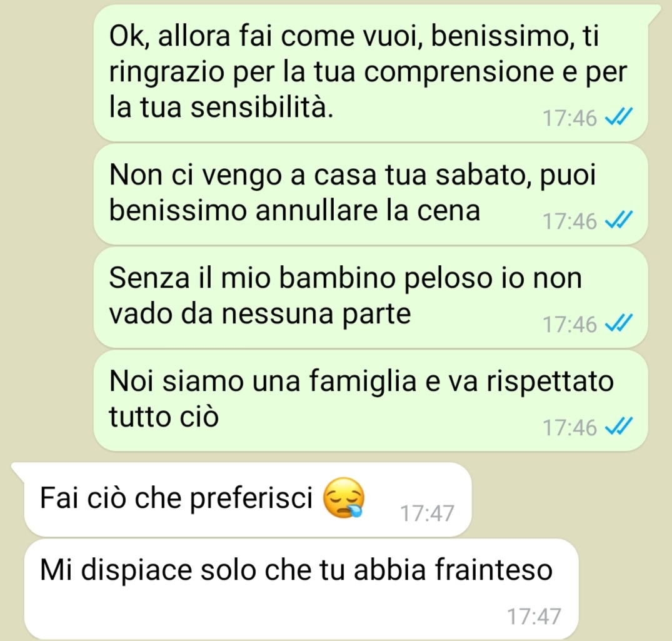Click the word 'frainteso' in the last message

[494, 570]
